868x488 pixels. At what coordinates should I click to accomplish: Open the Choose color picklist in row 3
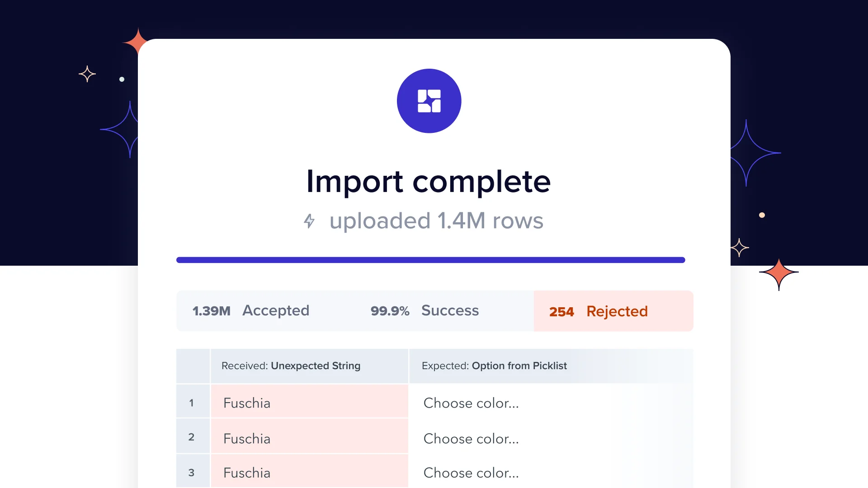(x=471, y=473)
